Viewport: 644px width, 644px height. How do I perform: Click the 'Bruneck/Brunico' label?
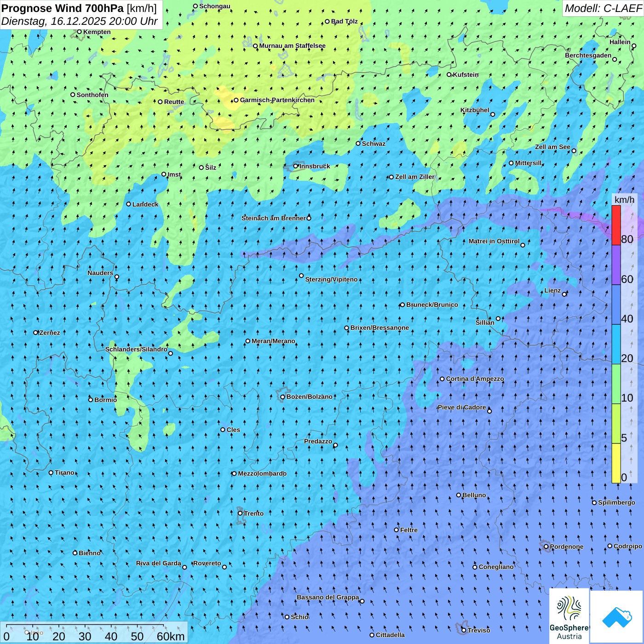coord(432,305)
